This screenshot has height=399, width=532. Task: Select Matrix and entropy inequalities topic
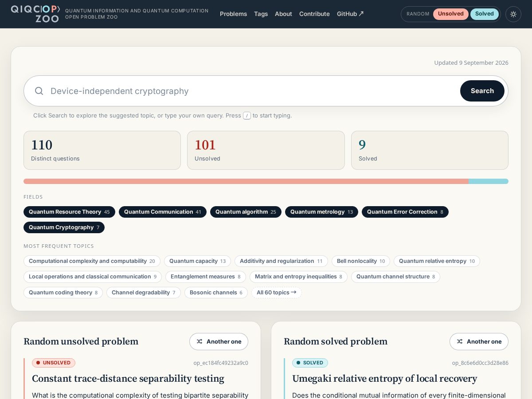click(x=298, y=277)
